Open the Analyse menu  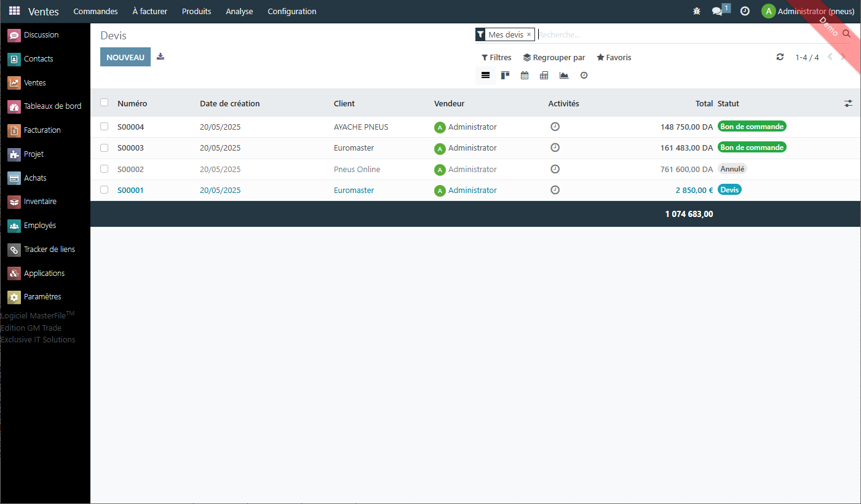click(x=239, y=11)
